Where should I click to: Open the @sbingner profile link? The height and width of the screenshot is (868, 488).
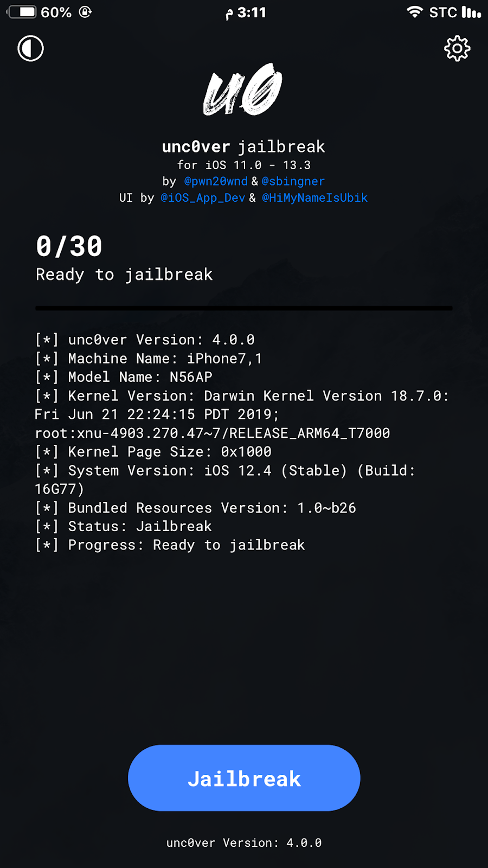(293, 181)
